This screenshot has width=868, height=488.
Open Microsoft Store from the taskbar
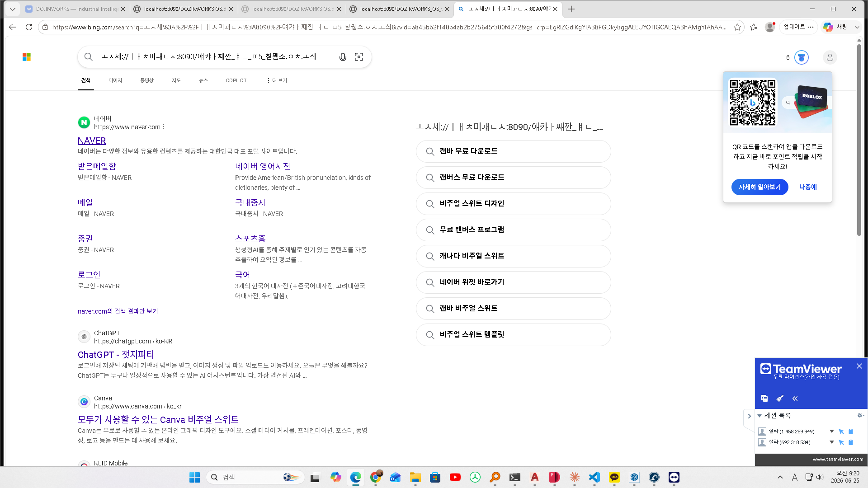click(x=435, y=477)
